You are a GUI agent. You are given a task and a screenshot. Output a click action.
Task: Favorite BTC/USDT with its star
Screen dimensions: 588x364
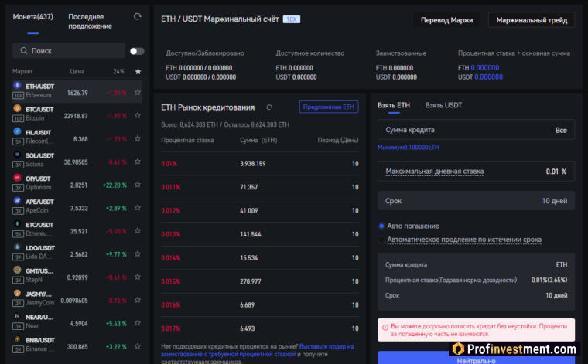138,115
